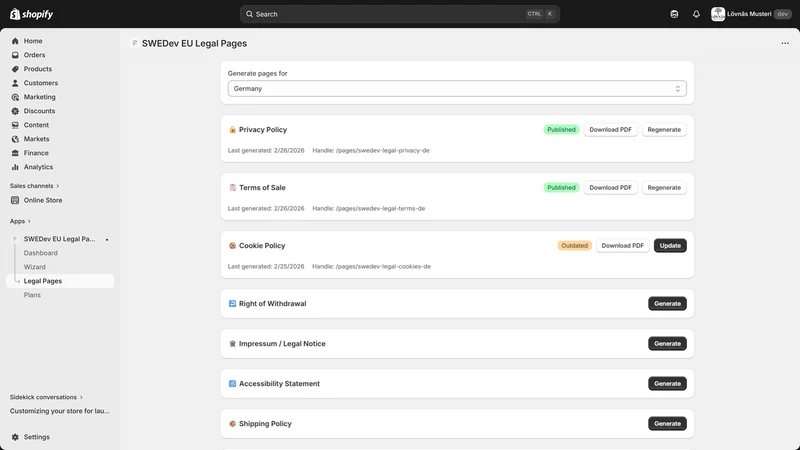
Task: Click the store avatar for Lövnäs Musteri
Action: click(718, 14)
